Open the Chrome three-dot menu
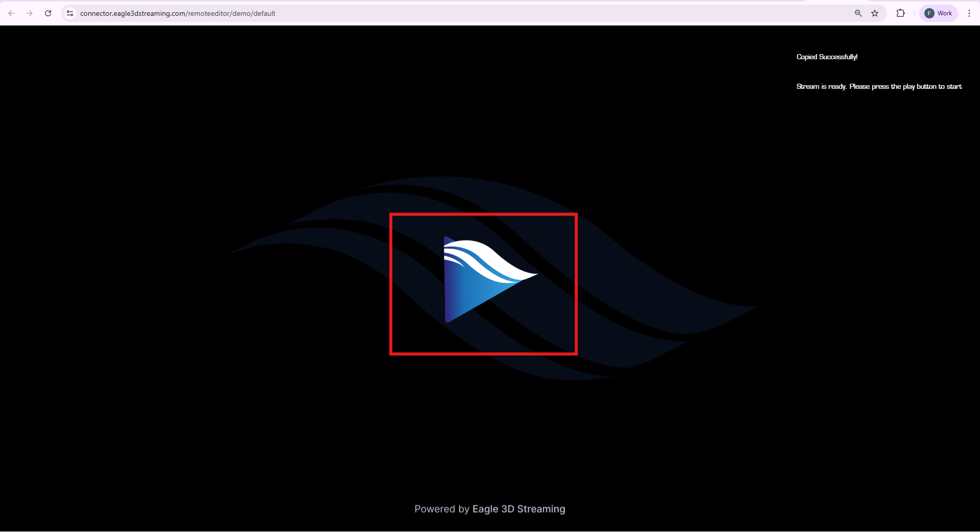Image resolution: width=980 pixels, height=532 pixels. coord(969,13)
